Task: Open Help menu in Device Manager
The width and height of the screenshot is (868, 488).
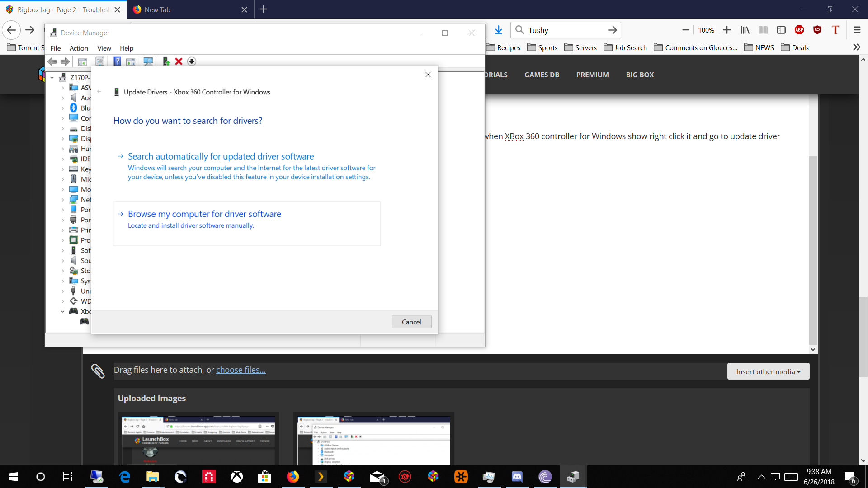Action: [127, 48]
